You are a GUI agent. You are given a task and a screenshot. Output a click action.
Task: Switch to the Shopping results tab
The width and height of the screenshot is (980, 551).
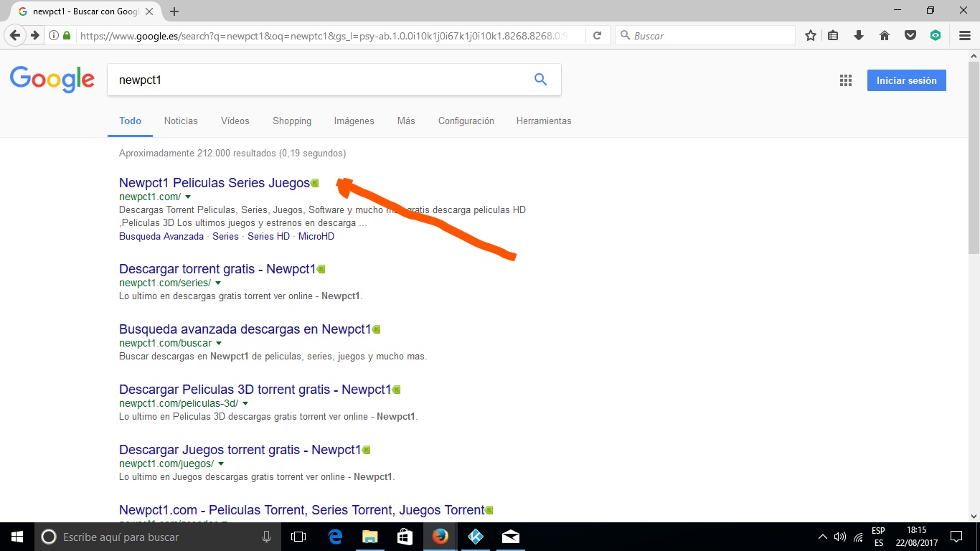(x=292, y=121)
